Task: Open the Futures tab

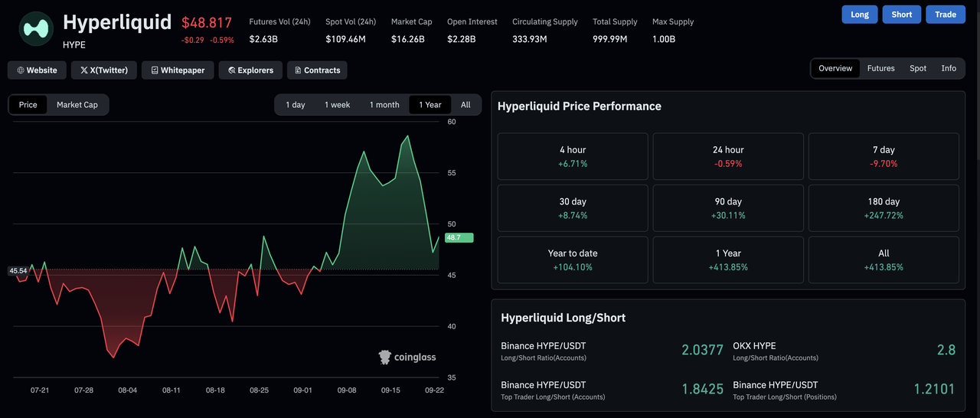Action: [x=880, y=68]
